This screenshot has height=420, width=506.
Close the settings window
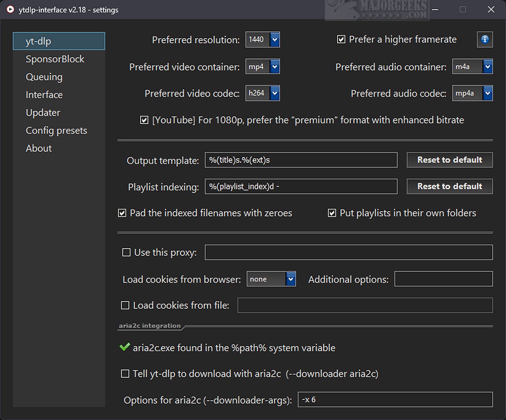pyautogui.click(x=490, y=9)
